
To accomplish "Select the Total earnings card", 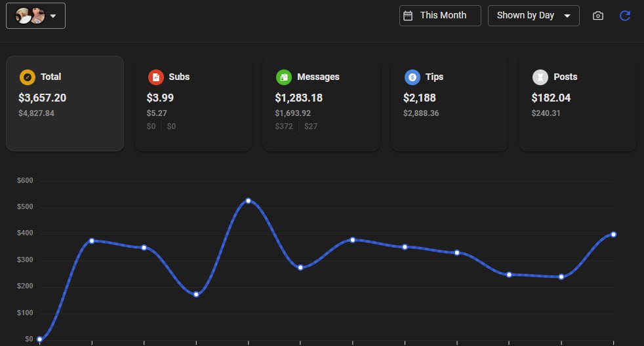I will 64,104.
